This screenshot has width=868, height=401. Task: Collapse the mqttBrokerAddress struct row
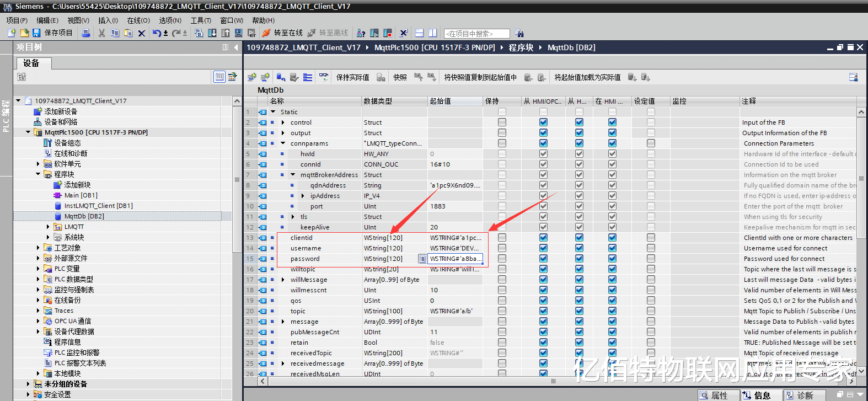coord(293,175)
